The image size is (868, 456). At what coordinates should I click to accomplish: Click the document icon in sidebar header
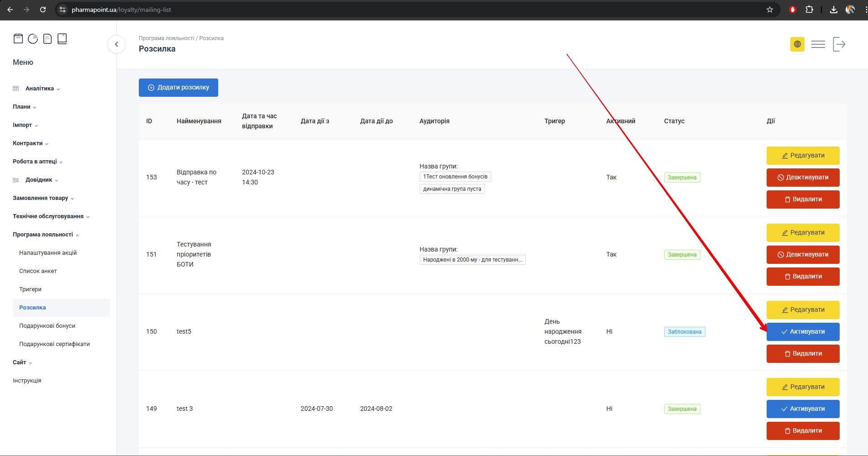click(47, 39)
